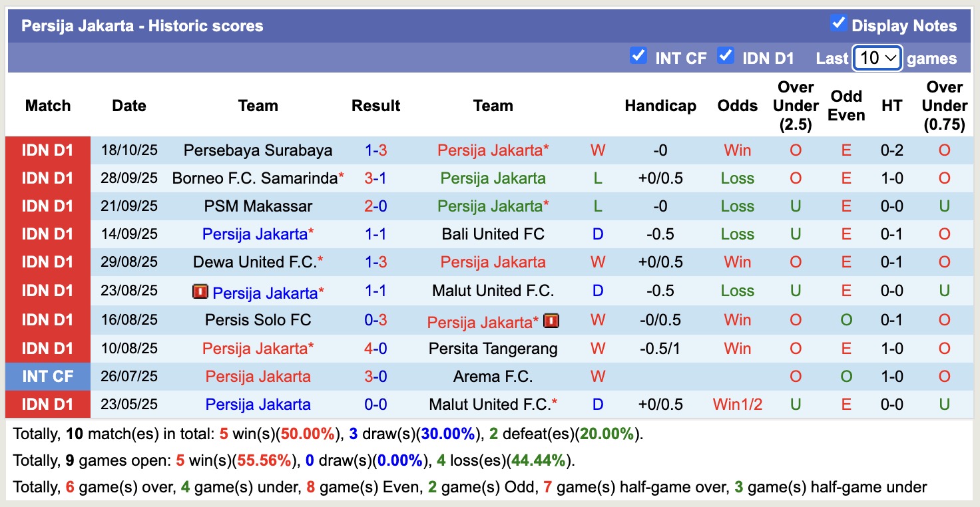This screenshot has height=507, width=980.
Task: Click the IDN D1 badge on the 23/05 row
Action: [x=47, y=405]
